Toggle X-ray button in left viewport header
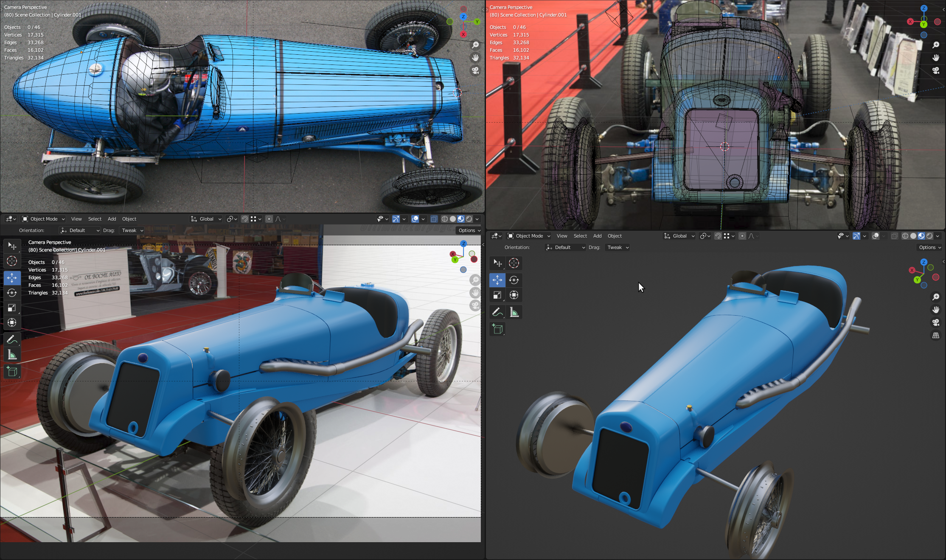946x560 pixels. coord(434,219)
